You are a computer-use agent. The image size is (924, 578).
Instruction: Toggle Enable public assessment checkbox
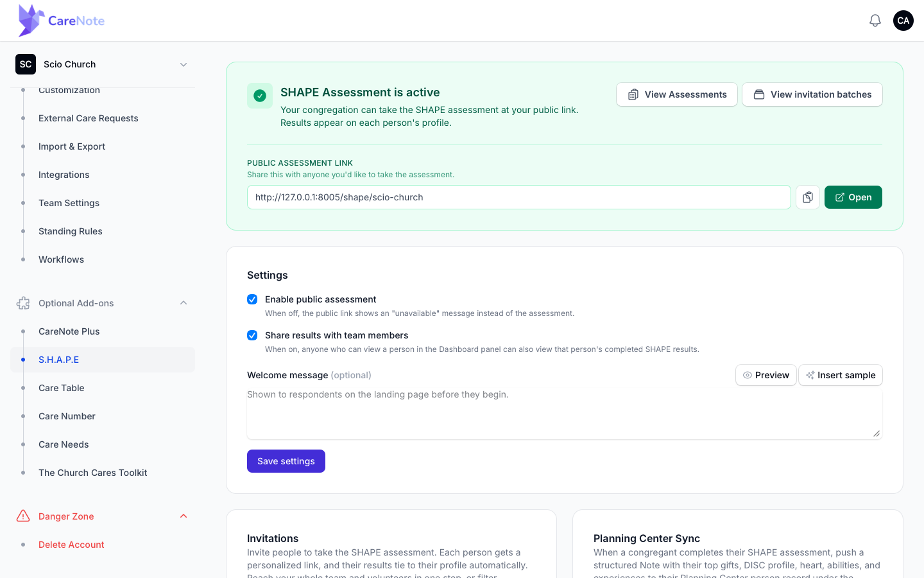(252, 299)
